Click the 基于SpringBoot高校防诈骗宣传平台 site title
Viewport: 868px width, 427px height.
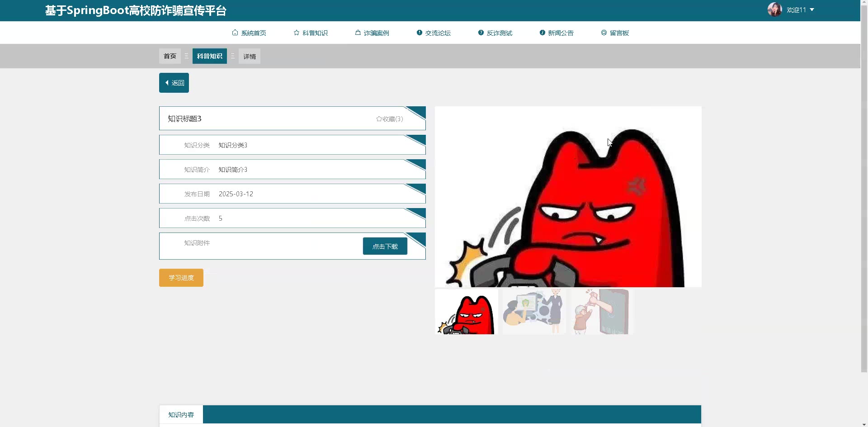pos(136,10)
